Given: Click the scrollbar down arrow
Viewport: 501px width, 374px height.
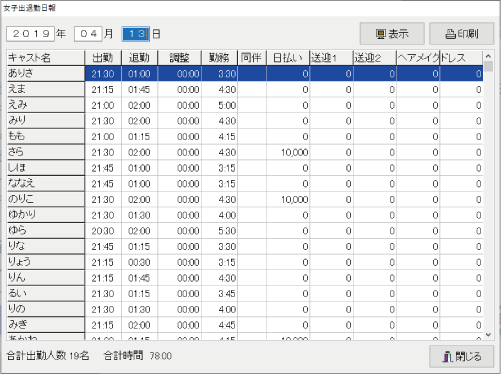Looking at the screenshot, I should 488,335.
